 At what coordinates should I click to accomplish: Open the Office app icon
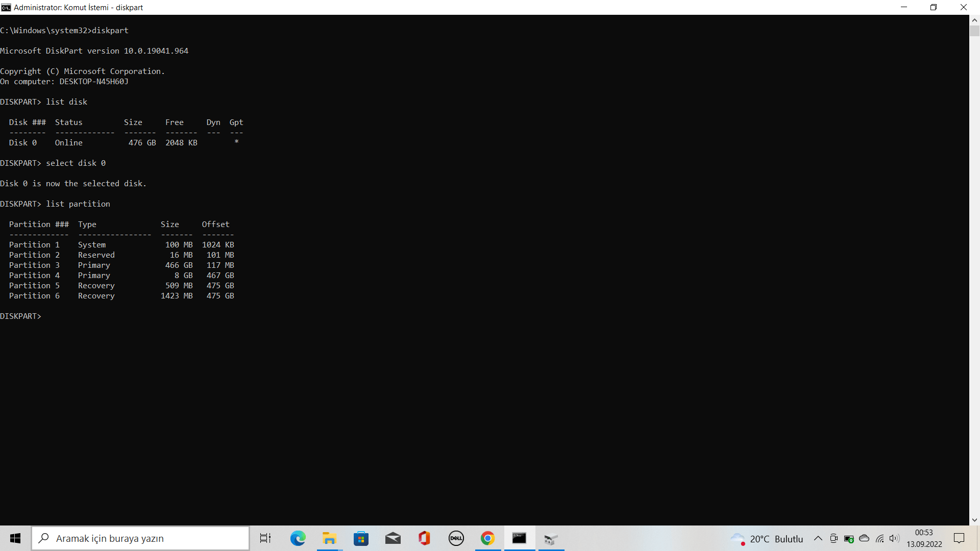point(424,538)
